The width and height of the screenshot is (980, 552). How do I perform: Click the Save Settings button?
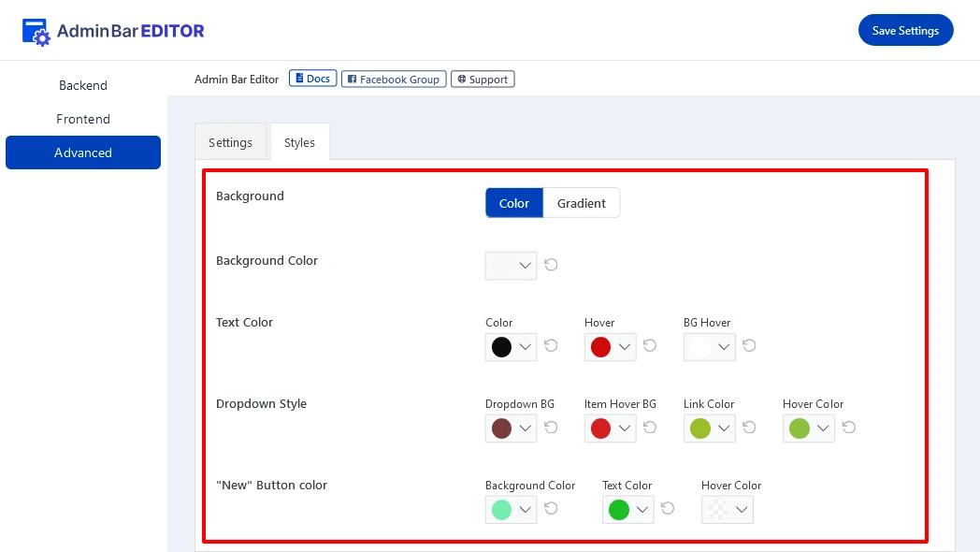(905, 29)
